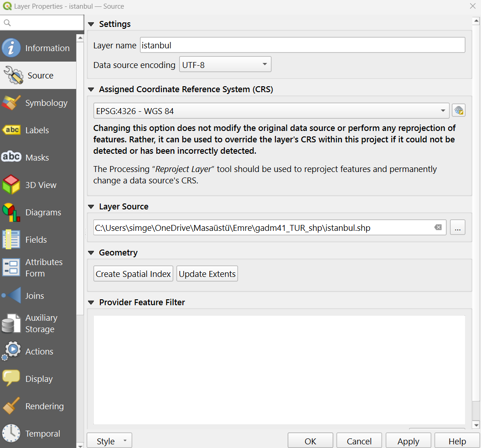Click the Create Spatial Index button
The height and width of the screenshot is (448, 481).
click(x=133, y=274)
